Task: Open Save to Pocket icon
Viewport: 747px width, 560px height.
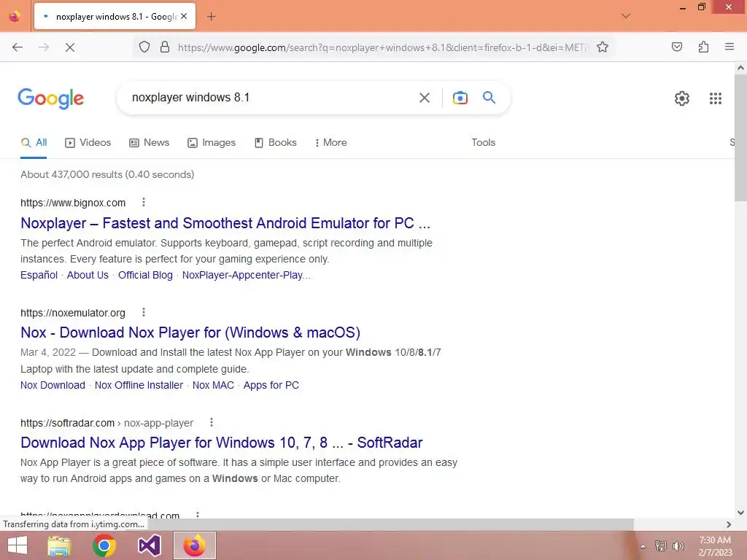Action: click(677, 47)
